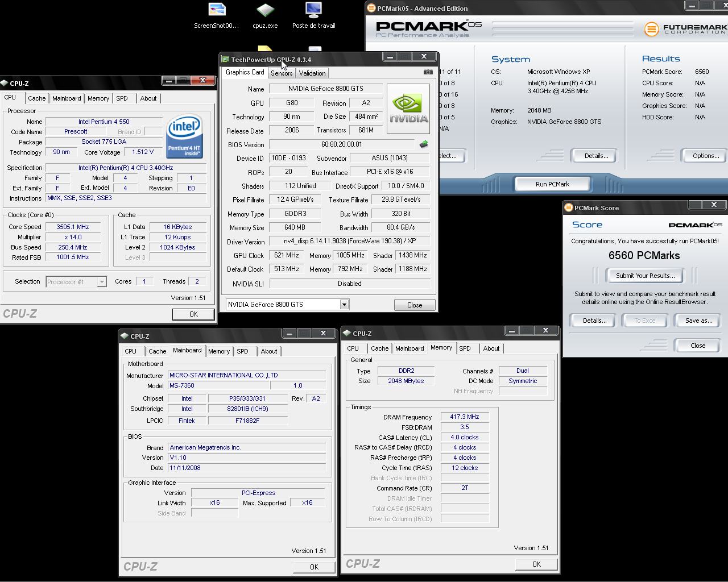Image resolution: width=728 pixels, height=582 pixels.
Task: Select the Graphics Card tab in GPU-Z
Action: (x=245, y=72)
